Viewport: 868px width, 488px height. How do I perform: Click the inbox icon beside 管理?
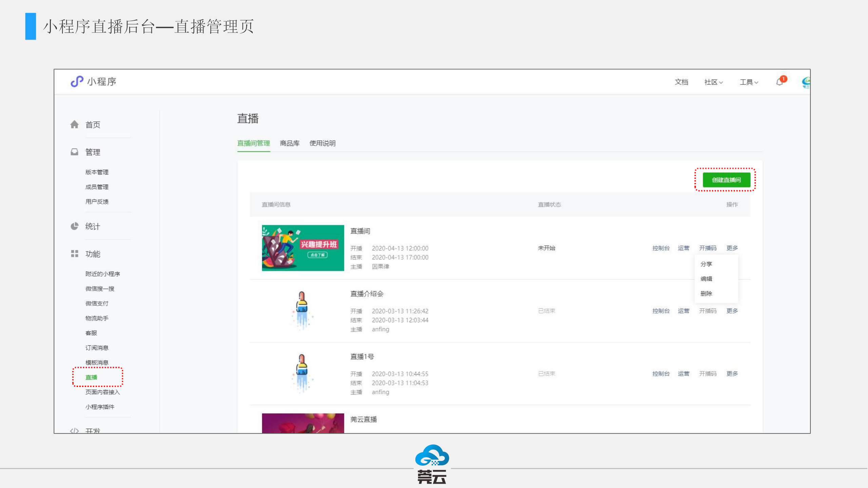[75, 152]
